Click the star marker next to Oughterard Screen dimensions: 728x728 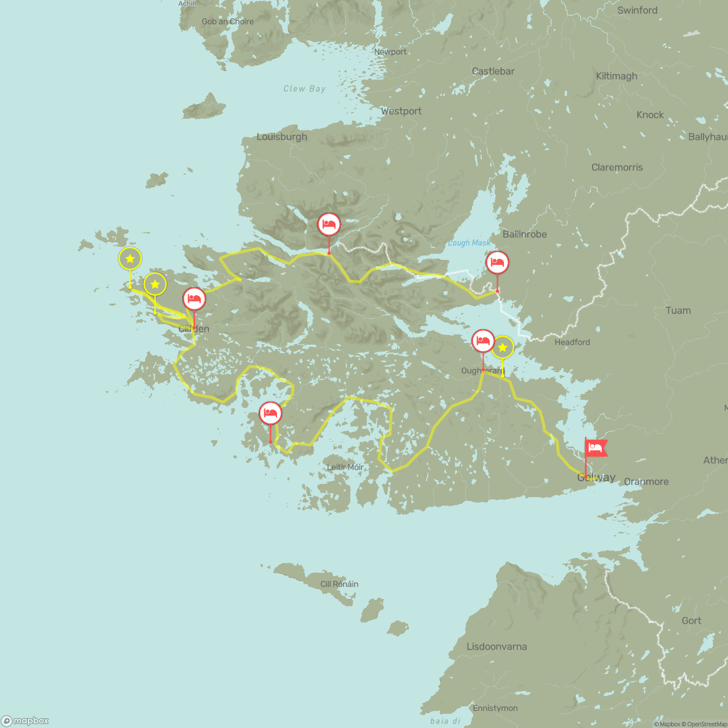(x=502, y=347)
